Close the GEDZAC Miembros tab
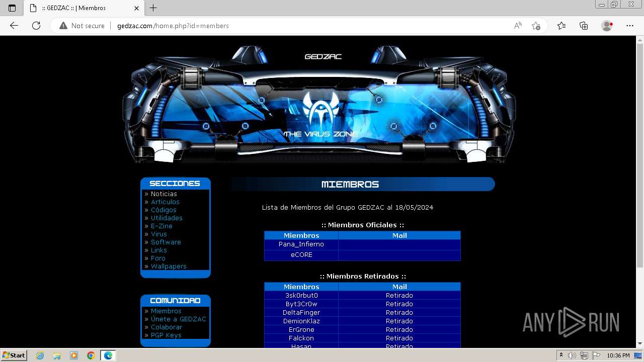This screenshot has height=362, width=644. coord(136,8)
